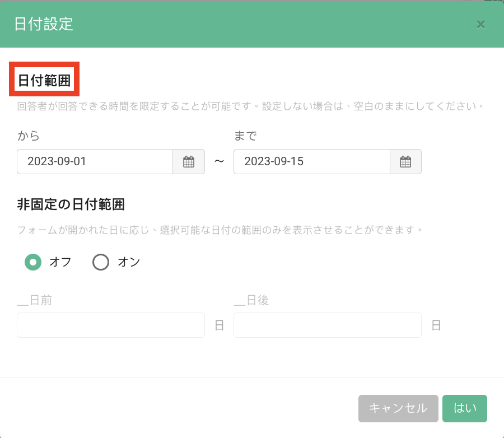Screen dimensions: 504x438
Task: Click the __日前 label
Action: [x=34, y=300]
